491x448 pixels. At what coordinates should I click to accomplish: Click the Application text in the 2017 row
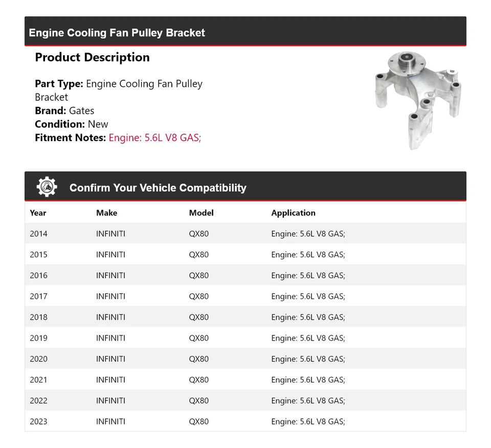click(308, 297)
